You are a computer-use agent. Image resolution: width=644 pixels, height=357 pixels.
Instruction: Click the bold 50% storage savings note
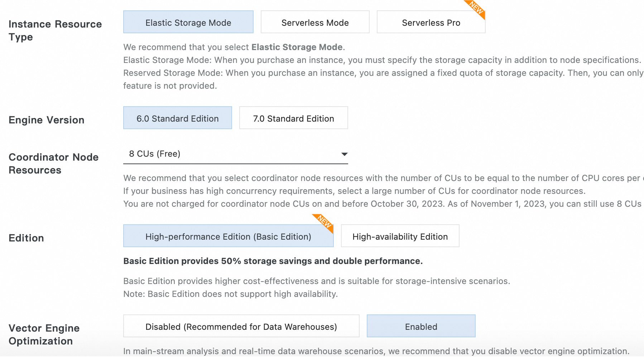(273, 261)
